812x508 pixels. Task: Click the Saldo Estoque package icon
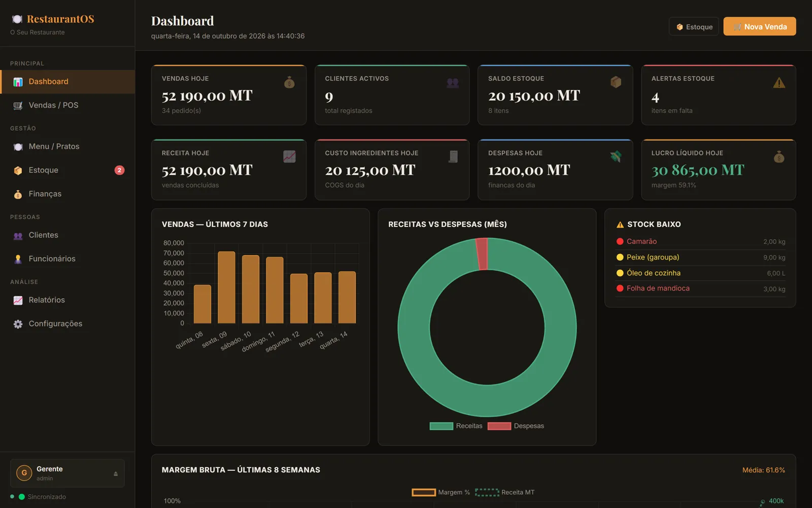pyautogui.click(x=616, y=82)
